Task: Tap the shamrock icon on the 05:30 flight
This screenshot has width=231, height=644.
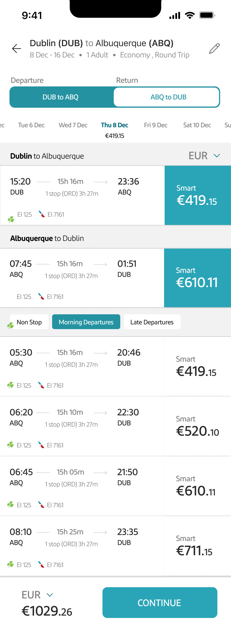Action: click(x=10, y=385)
